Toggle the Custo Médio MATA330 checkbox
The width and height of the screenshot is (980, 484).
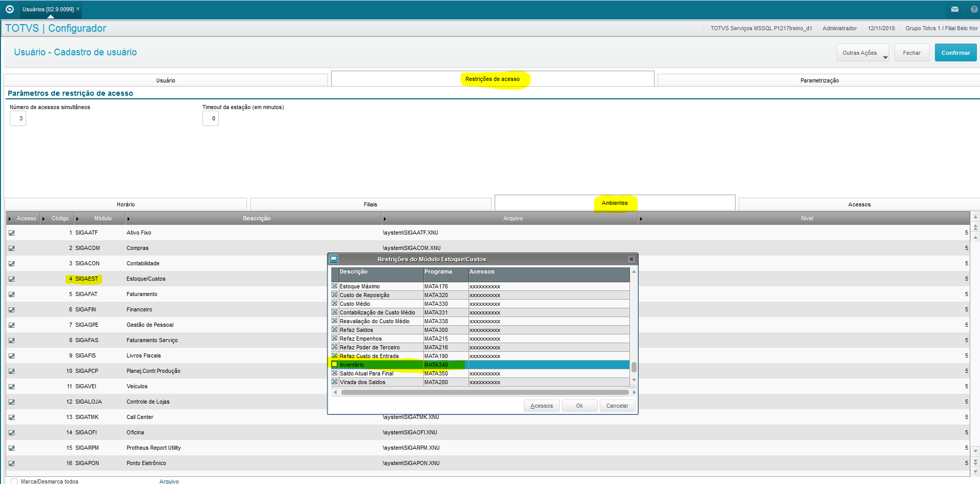[x=335, y=304]
